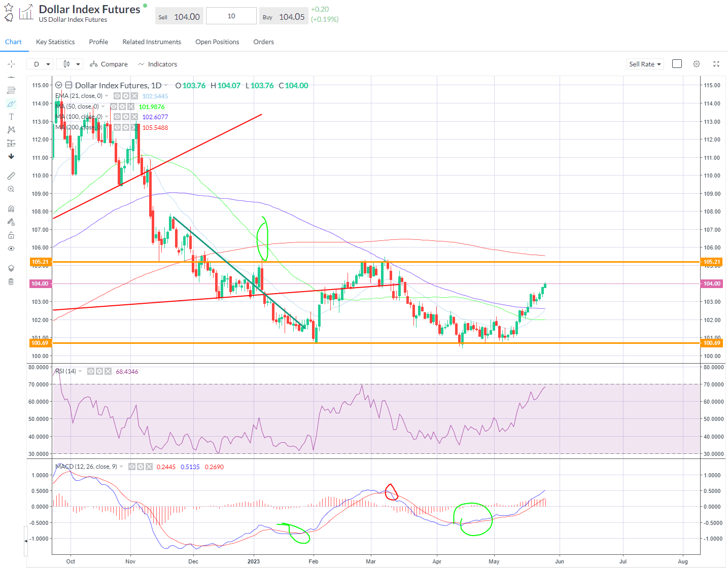Open the MA (50, close, 0) dropdown arrow
This screenshot has width=728, height=568.
tap(103, 106)
